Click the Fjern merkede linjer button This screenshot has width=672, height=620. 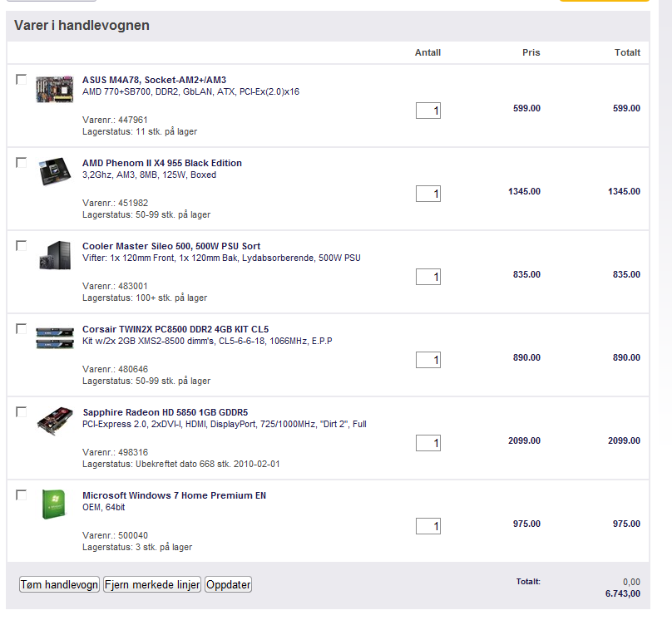tap(152, 584)
